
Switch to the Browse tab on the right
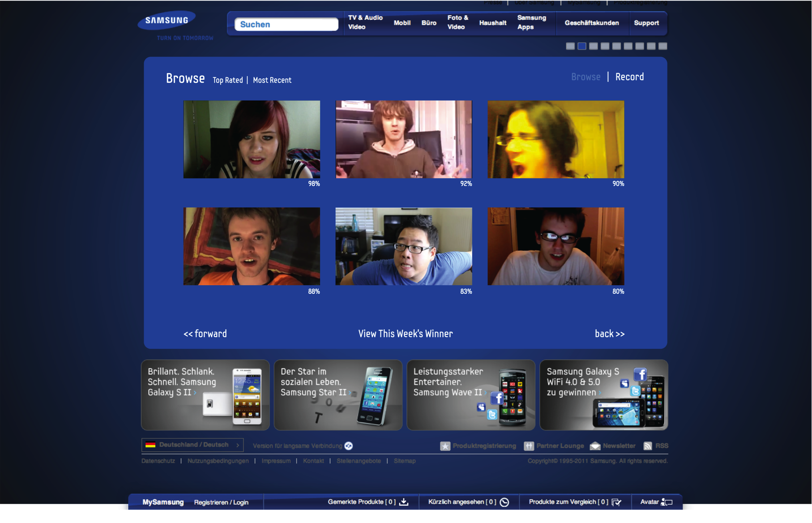click(585, 77)
